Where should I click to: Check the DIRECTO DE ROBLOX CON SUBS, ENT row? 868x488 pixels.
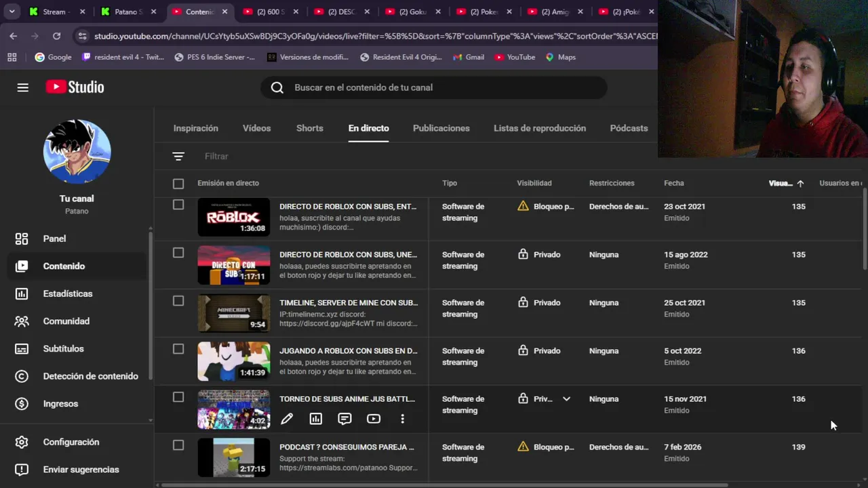pyautogui.click(x=178, y=205)
